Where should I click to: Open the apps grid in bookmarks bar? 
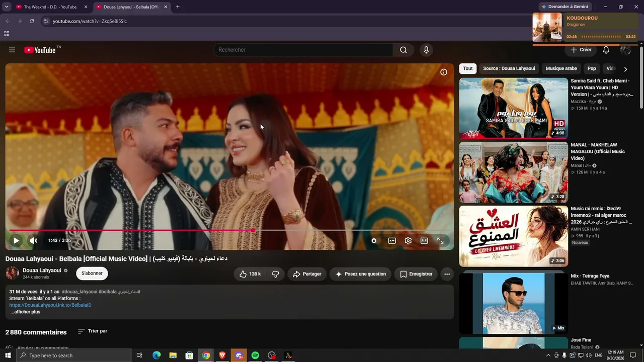coord(7,34)
